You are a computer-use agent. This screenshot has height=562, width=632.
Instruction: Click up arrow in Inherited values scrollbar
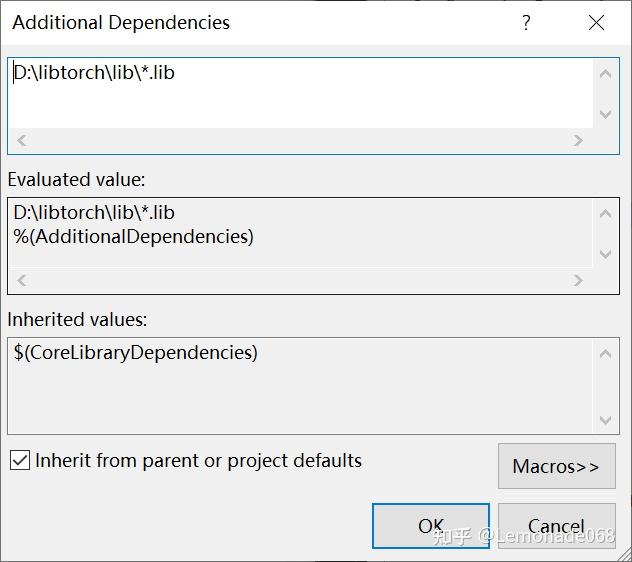[x=605, y=354]
